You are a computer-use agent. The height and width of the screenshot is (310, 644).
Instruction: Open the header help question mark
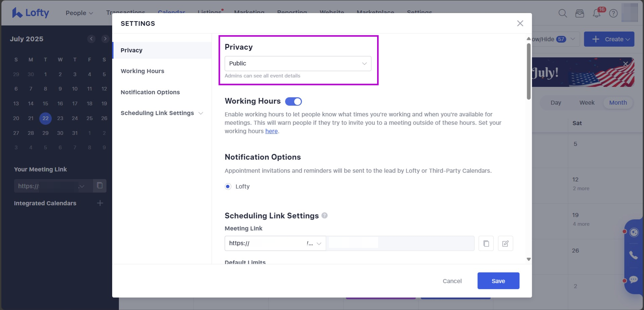(x=613, y=13)
